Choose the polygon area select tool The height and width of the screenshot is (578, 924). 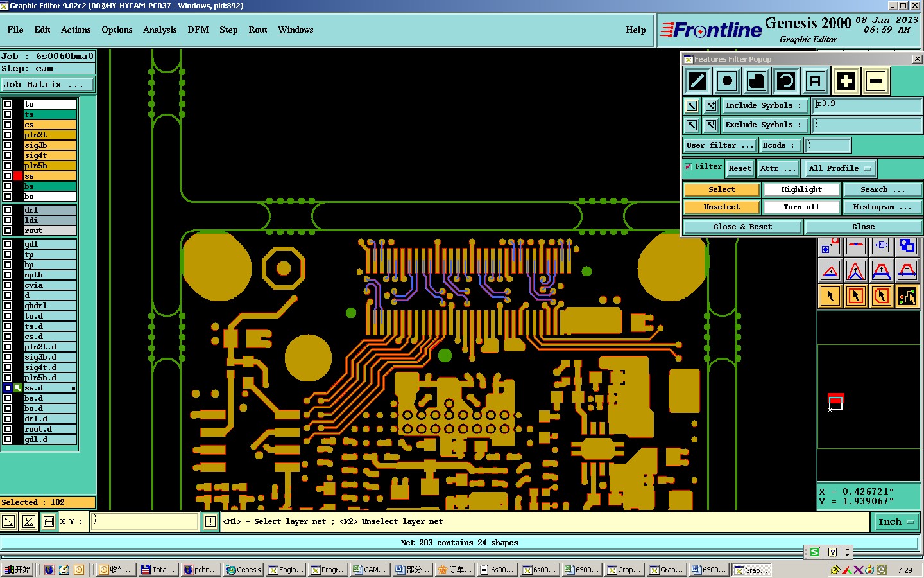(x=882, y=296)
